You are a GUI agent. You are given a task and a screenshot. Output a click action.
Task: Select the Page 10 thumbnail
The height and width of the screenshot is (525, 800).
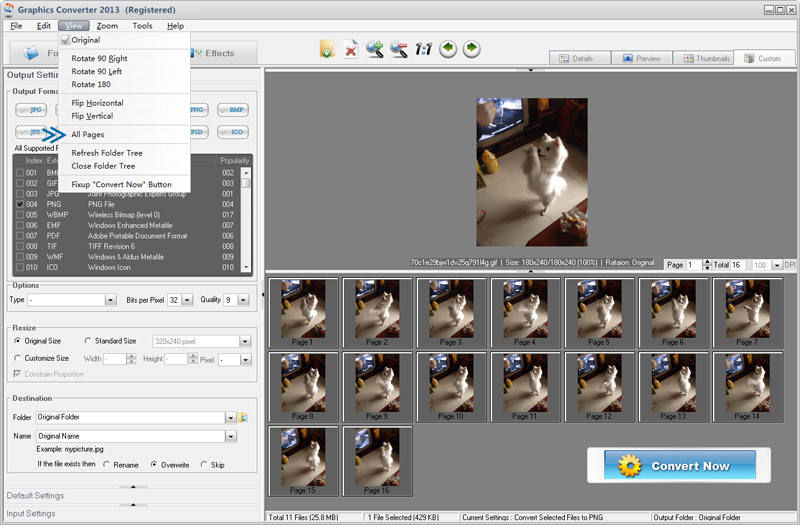click(451, 387)
